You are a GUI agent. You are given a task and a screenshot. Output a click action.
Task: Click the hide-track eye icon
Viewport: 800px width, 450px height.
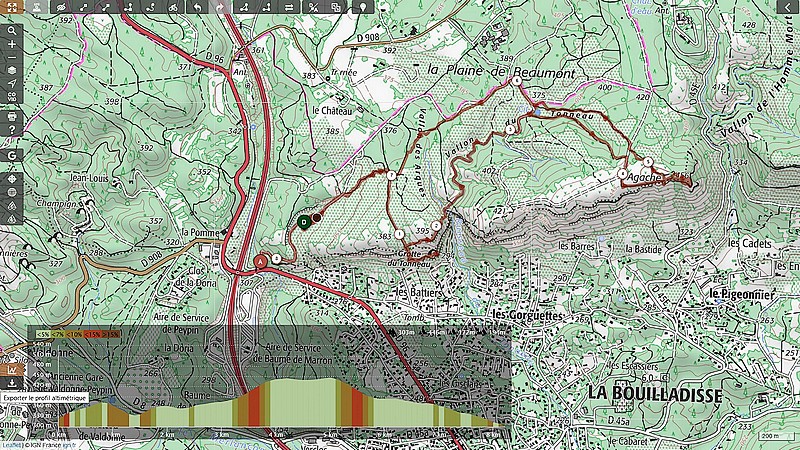[x=61, y=7]
